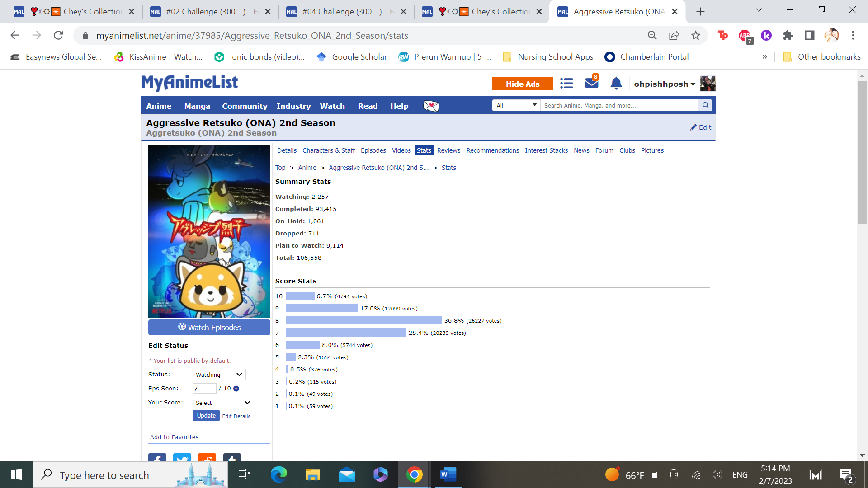Click the Search Anime, Manga input
Image resolution: width=868 pixels, height=488 pixels.
pyautogui.click(x=619, y=105)
